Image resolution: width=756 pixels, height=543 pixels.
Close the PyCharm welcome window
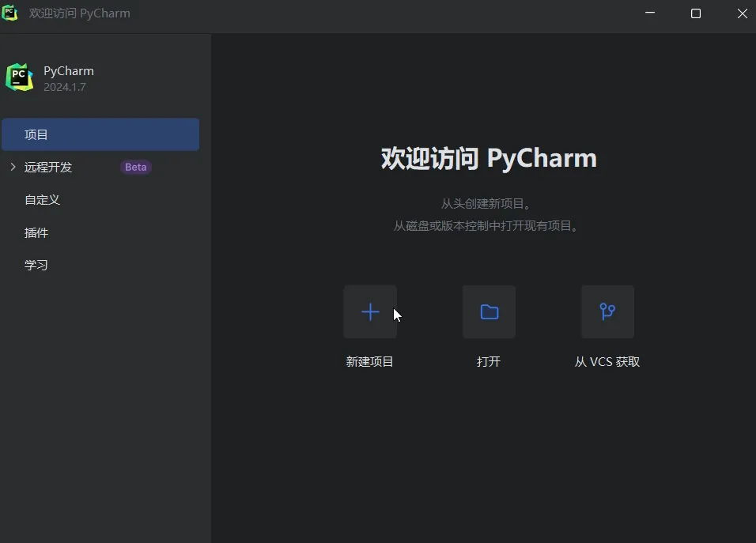click(x=743, y=13)
